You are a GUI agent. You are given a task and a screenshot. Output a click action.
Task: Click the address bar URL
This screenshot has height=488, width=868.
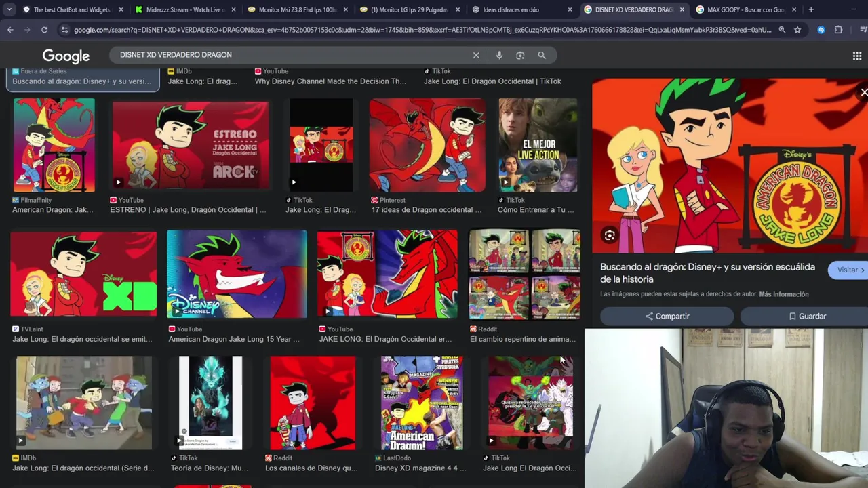click(x=422, y=30)
